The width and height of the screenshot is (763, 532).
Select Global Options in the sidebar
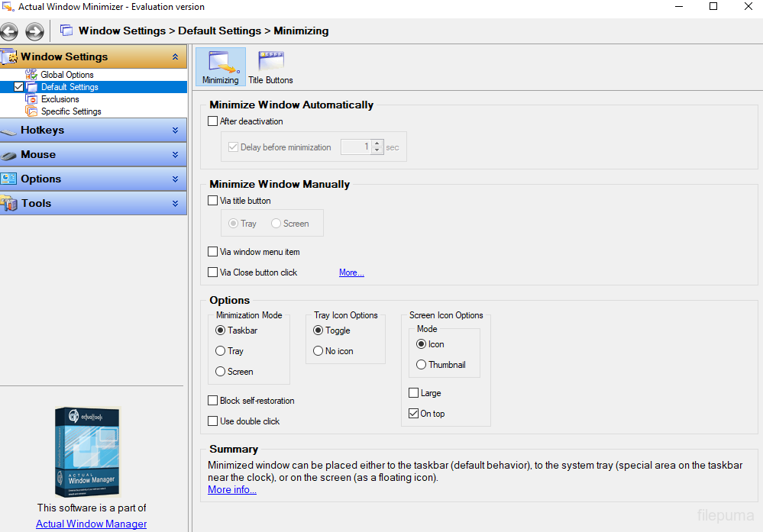tap(66, 75)
